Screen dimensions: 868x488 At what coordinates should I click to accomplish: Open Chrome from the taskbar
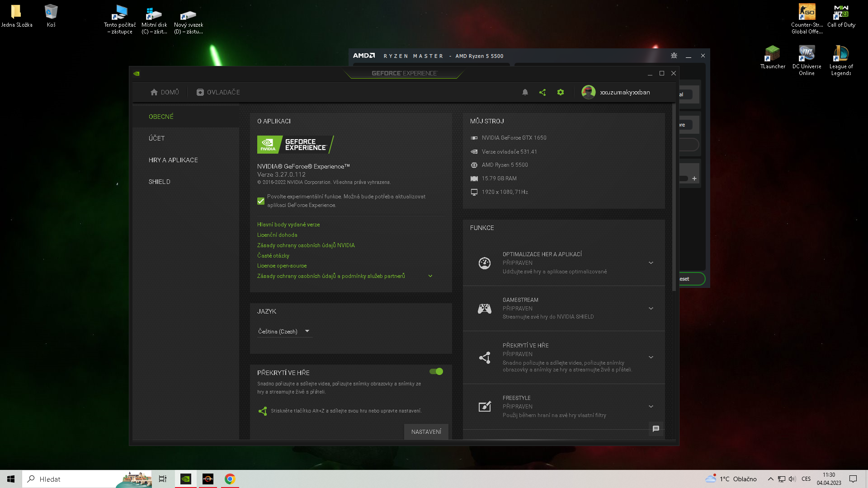230,479
